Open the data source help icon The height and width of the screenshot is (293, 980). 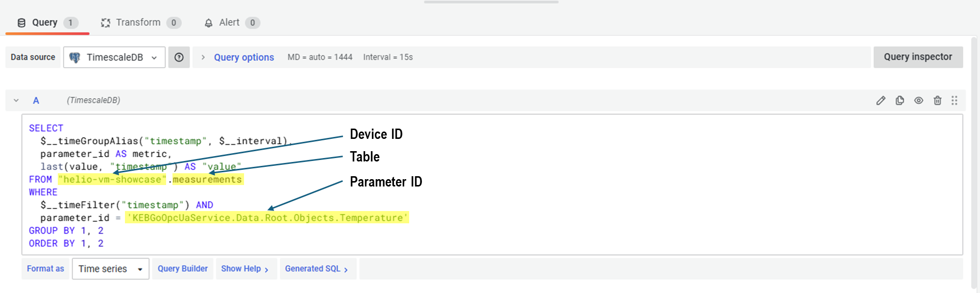pos(179,57)
